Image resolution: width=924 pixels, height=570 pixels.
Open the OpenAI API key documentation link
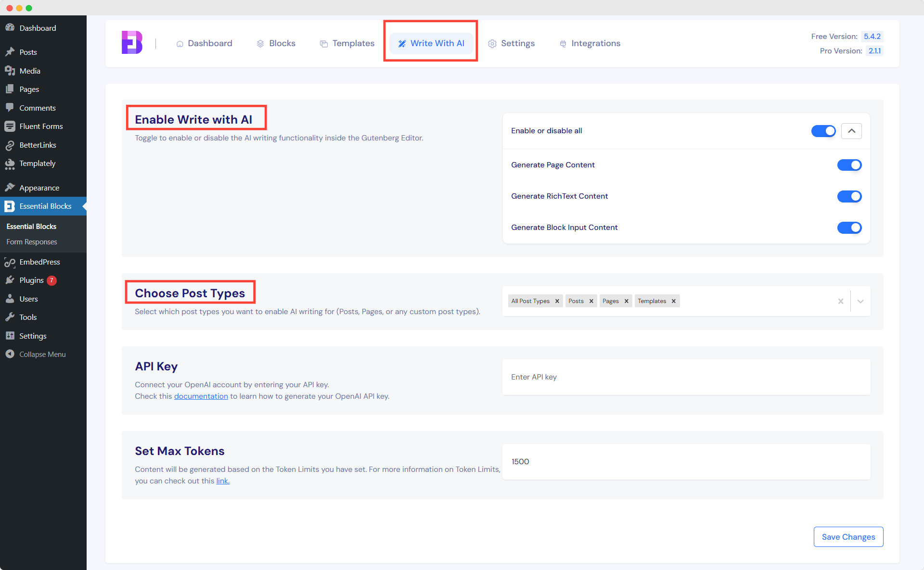[201, 396]
